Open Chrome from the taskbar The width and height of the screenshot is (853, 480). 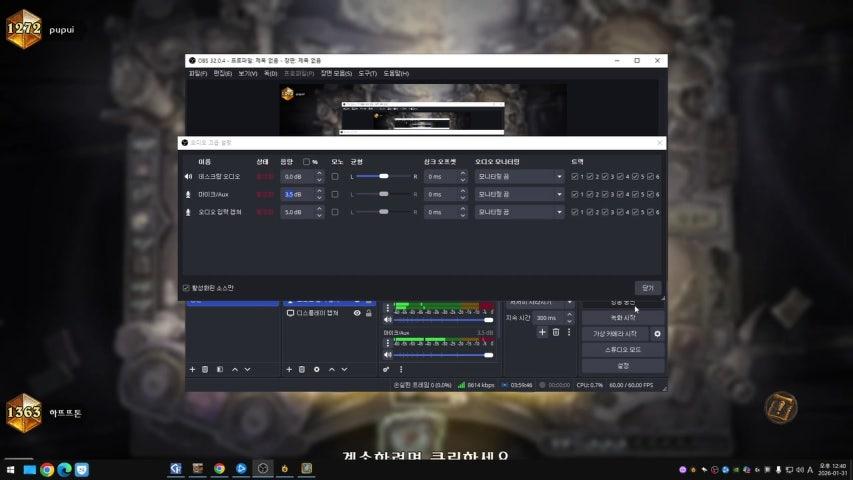(47, 470)
